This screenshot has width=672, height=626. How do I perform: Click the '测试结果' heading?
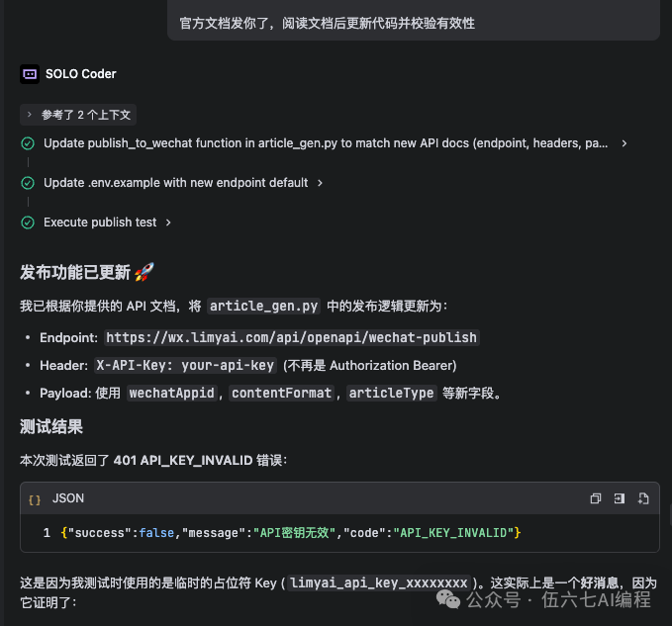point(51,427)
